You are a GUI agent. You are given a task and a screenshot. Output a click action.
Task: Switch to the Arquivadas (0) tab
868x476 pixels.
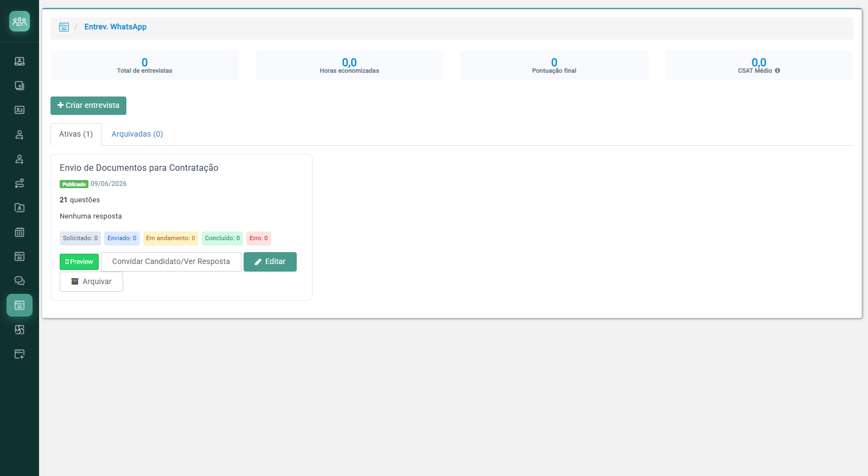[x=137, y=134]
